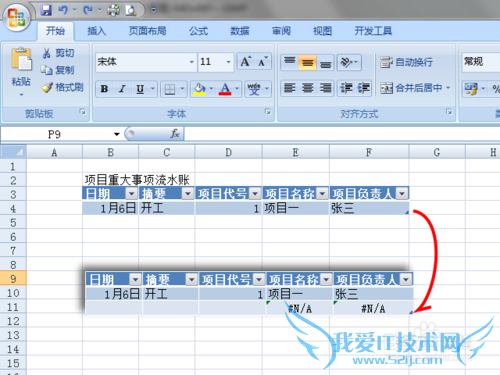The width and height of the screenshot is (500, 375).
Task: Customize quick access toolbar dropdown
Action: (x=153, y=10)
